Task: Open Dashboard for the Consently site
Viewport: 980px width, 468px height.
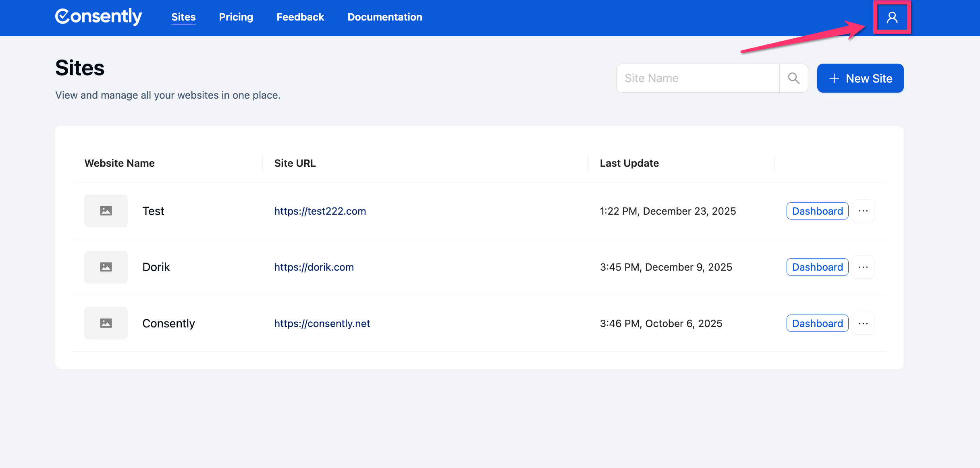Action: click(817, 323)
